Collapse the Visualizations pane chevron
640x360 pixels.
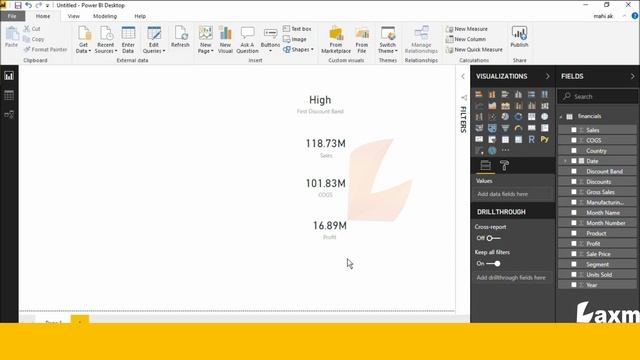coord(547,76)
